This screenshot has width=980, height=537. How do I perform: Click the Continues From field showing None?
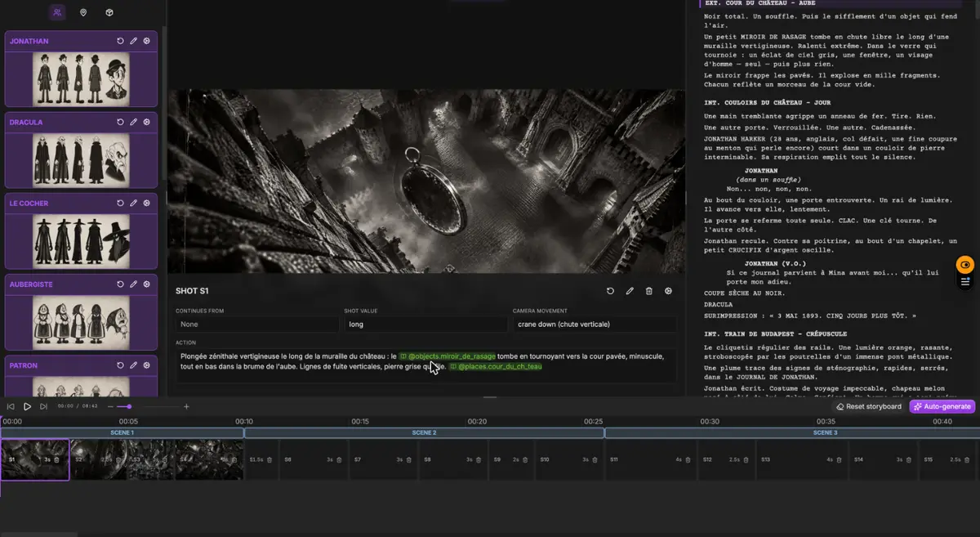[x=257, y=324]
